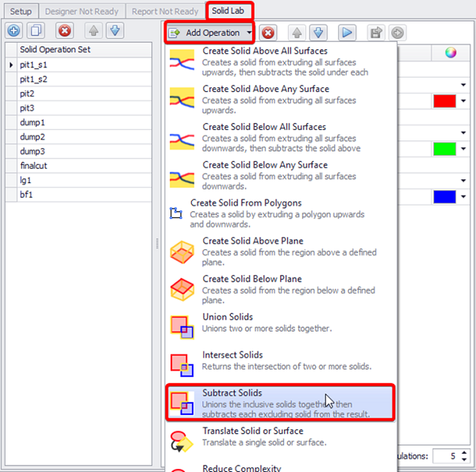Image resolution: width=476 pixels, height=472 pixels.
Task: Click the blue color swatch
Action: pyautogui.click(x=445, y=197)
